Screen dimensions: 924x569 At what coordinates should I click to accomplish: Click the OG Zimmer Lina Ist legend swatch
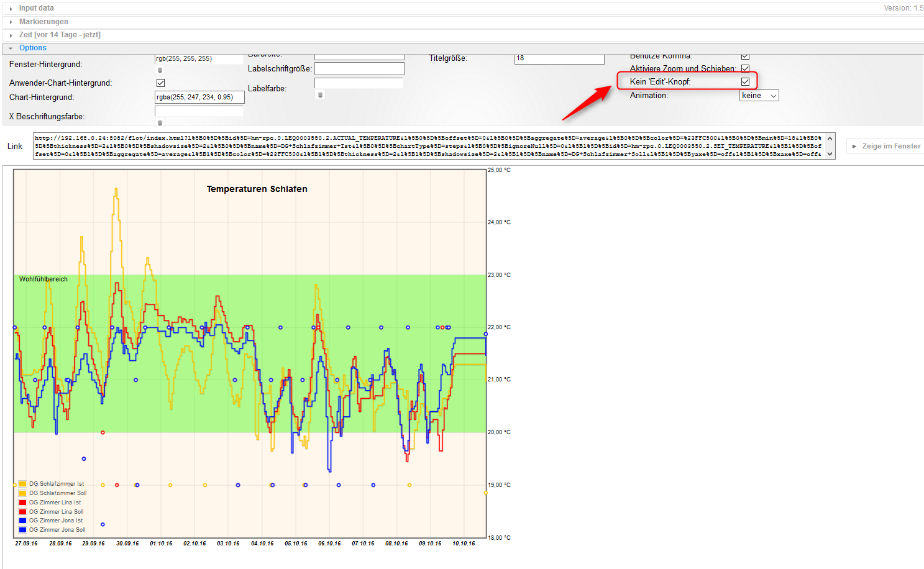23,503
